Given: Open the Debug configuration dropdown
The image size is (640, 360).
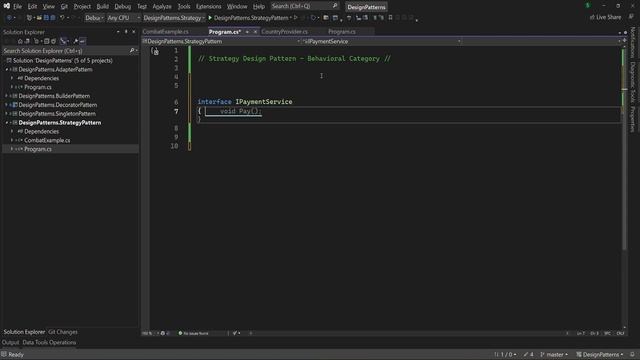Looking at the screenshot, I should click(x=94, y=18).
